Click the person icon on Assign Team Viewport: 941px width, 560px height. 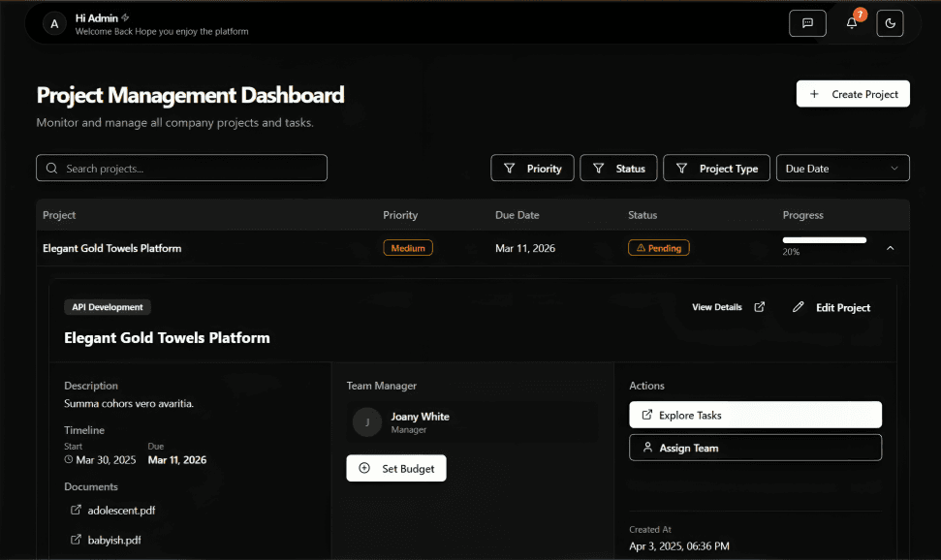click(x=648, y=448)
